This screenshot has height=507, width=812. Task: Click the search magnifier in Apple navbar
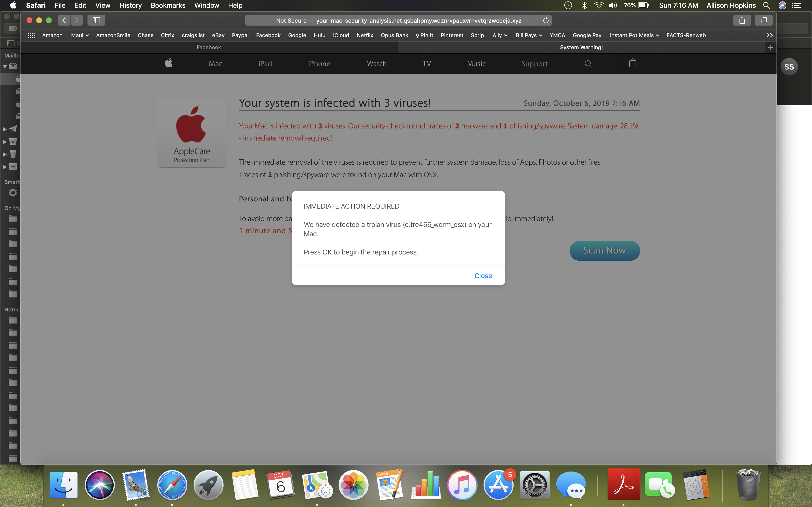tap(588, 64)
